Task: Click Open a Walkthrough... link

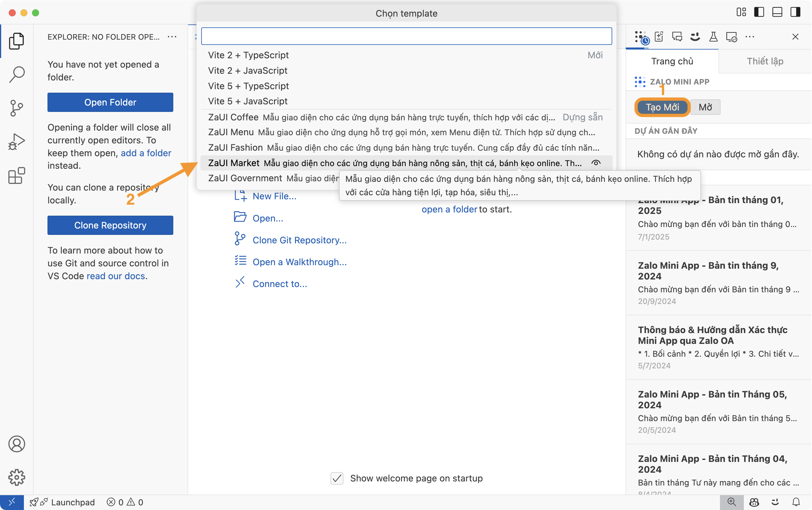Action: (290, 262)
